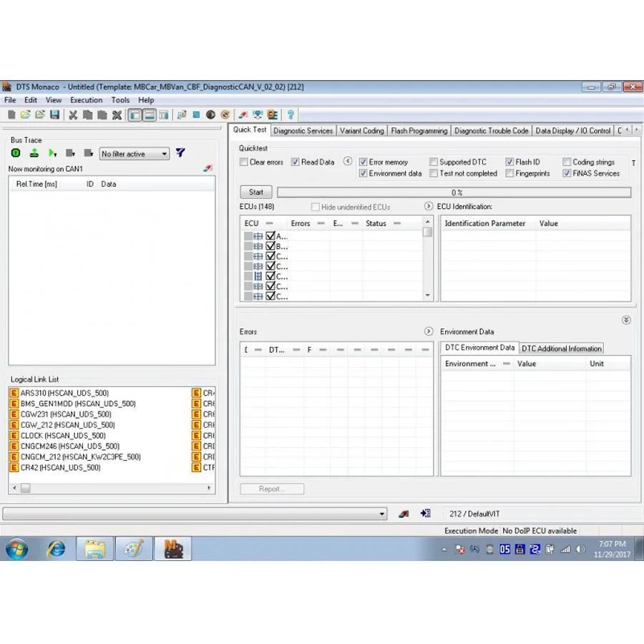Viewport: 644px width, 644px height.
Task: Toggle the left panel layout icon
Action: [135, 115]
